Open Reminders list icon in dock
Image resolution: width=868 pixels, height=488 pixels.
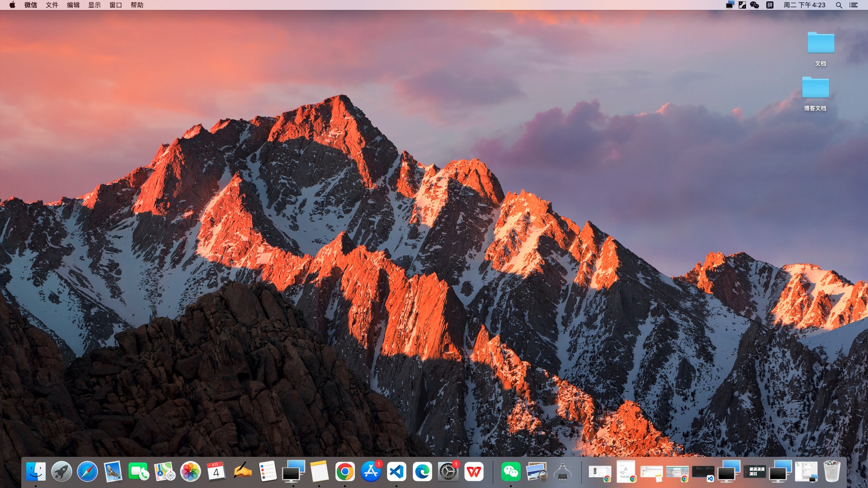pos(268,472)
